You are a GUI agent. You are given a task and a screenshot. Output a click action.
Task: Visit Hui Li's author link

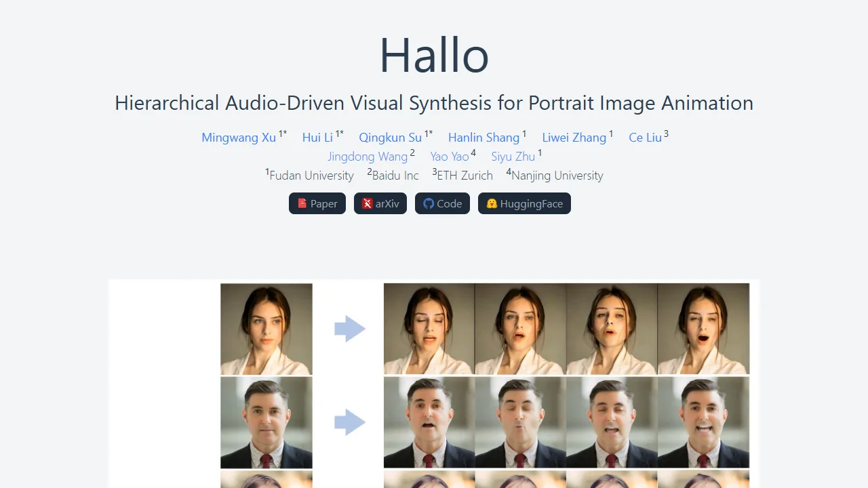(x=317, y=138)
